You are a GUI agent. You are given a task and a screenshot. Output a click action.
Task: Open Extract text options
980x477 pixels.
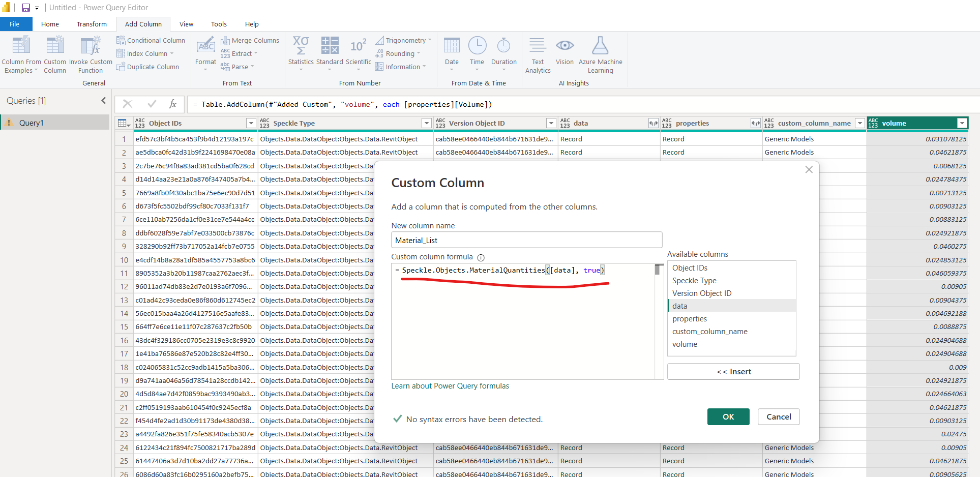coord(239,53)
